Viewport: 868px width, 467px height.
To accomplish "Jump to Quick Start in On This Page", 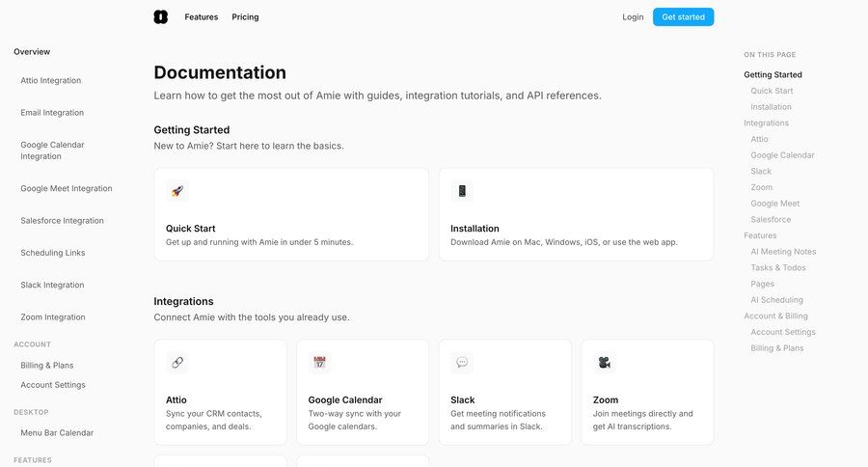I will click(772, 91).
